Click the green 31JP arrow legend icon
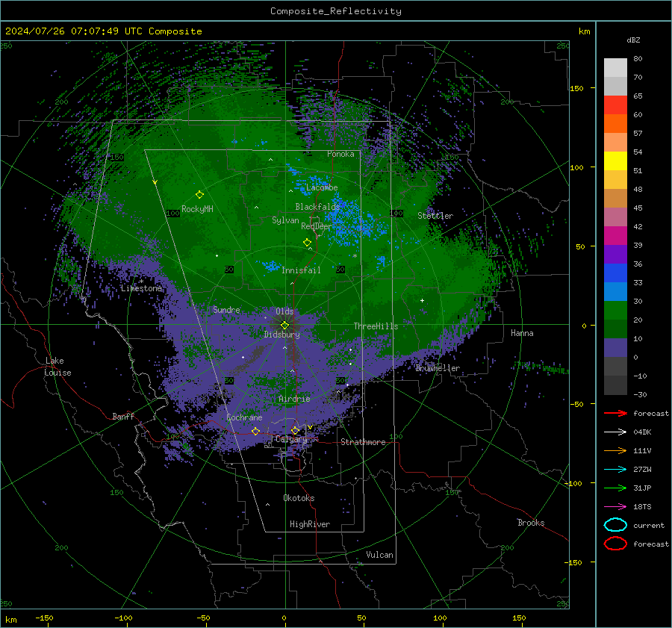Viewport: 672px width, 628px height. tap(615, 488)
